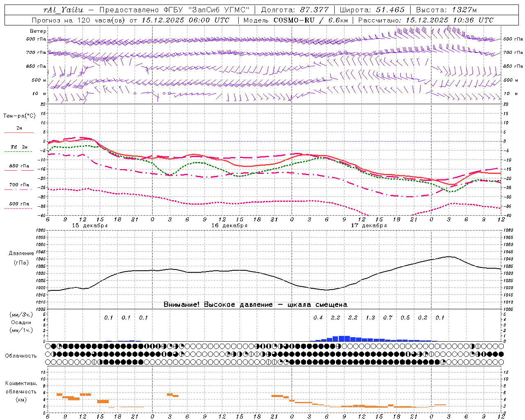Click the 1.3 precipitation amount
The image size is (525, 420).
click(x=370, y=317)
